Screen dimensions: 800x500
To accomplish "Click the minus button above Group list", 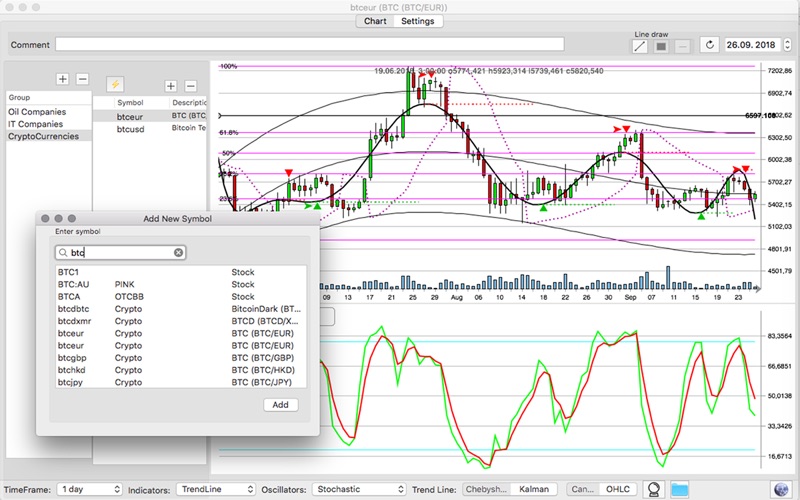I will pos(82,79).
